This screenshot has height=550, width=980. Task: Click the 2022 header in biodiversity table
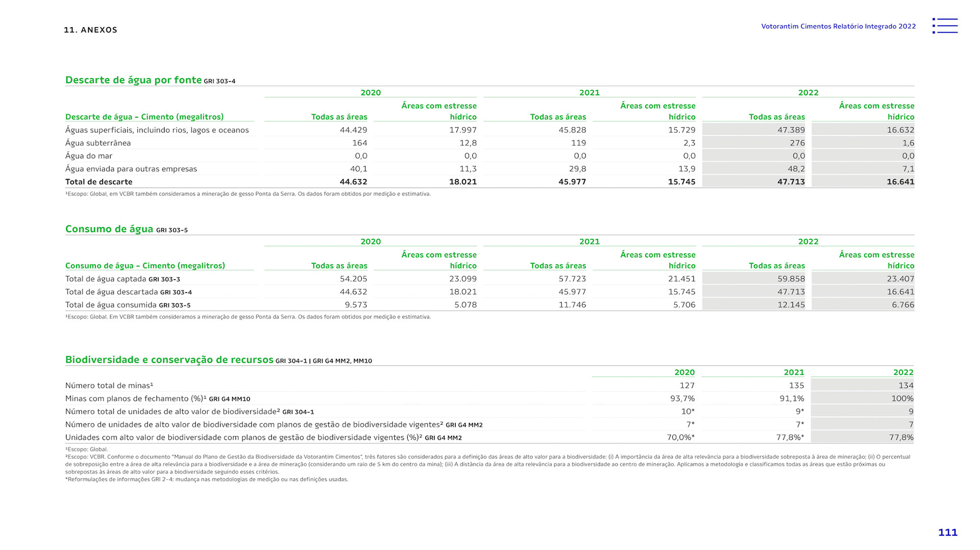(903, 372)
